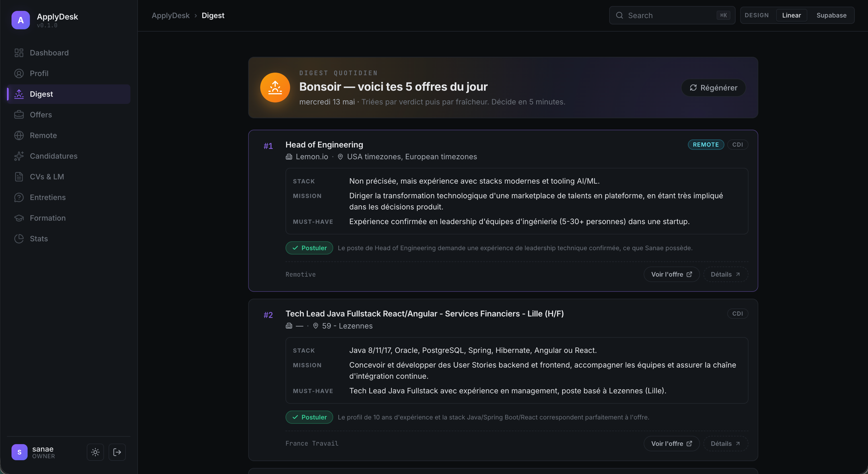This screenshot has width=868, height=474.
Task: Click the ApplyDesk breadcrumb link
Action: click(170, 15)
